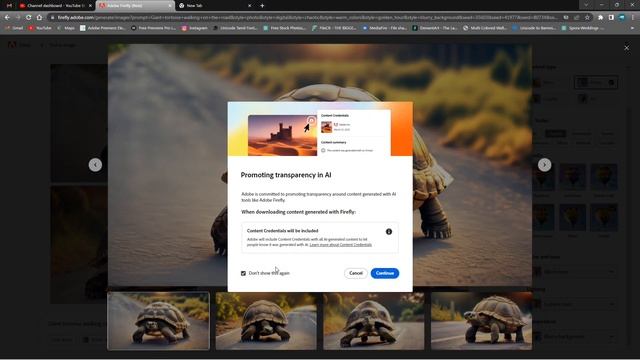
Task: Open the tab search dropdown arrow
Action: point(586,5)
